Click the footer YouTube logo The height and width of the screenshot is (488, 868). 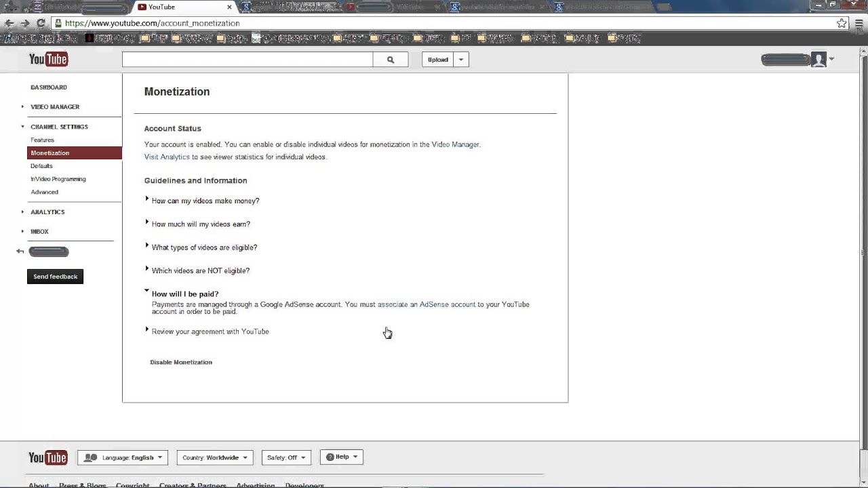[47, 458]
